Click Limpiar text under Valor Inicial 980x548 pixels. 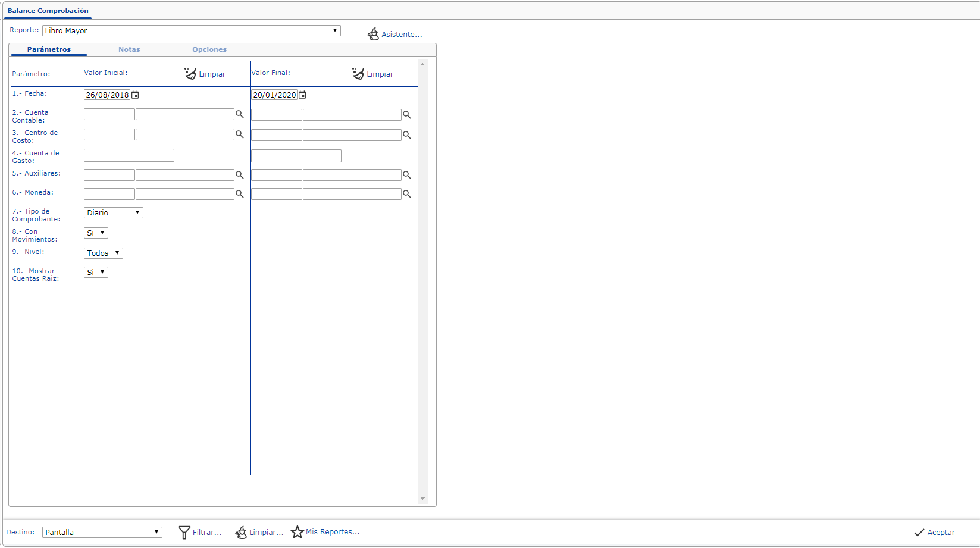pyautogui.click(x=212, y=74)
